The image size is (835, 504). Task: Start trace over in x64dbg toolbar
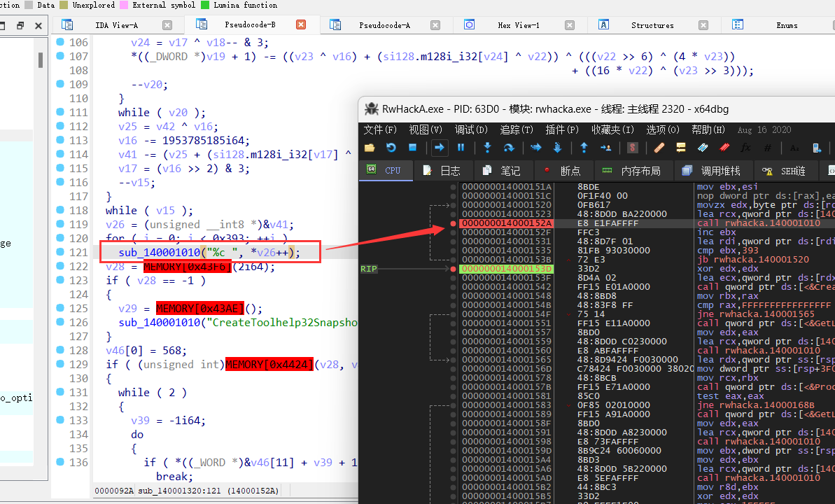click(558, 148)
